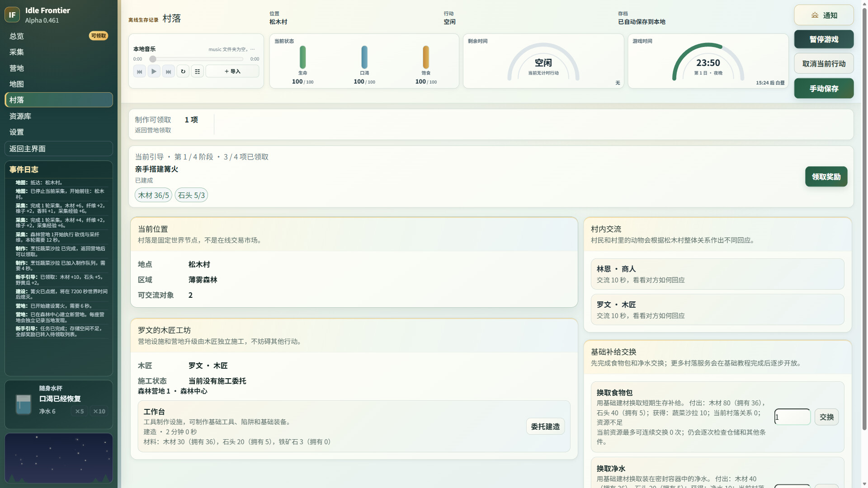Open the 采集 sidebar page
Screen dimensions: 868x488
(59, 52)
